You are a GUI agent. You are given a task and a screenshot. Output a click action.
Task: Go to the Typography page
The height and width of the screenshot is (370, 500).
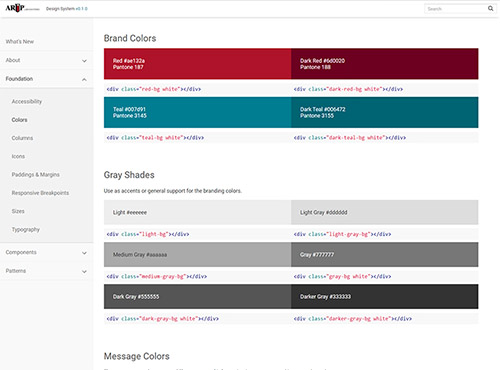click(x=26, y=230)
